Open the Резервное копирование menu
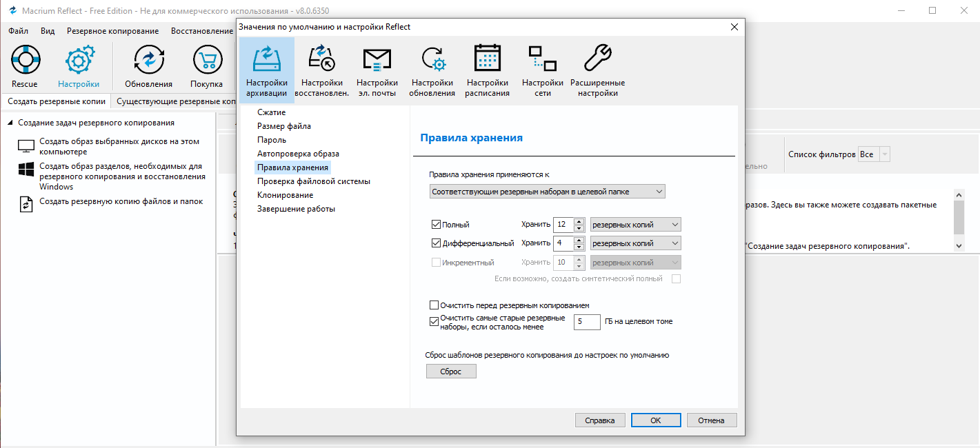 [x=112, y=31]
